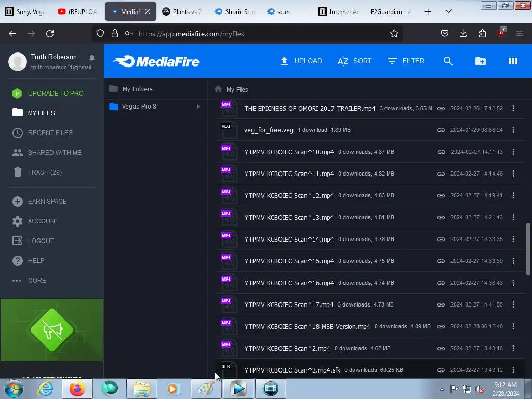
Task: Open the Filter options
Action: tap(406, 61)
